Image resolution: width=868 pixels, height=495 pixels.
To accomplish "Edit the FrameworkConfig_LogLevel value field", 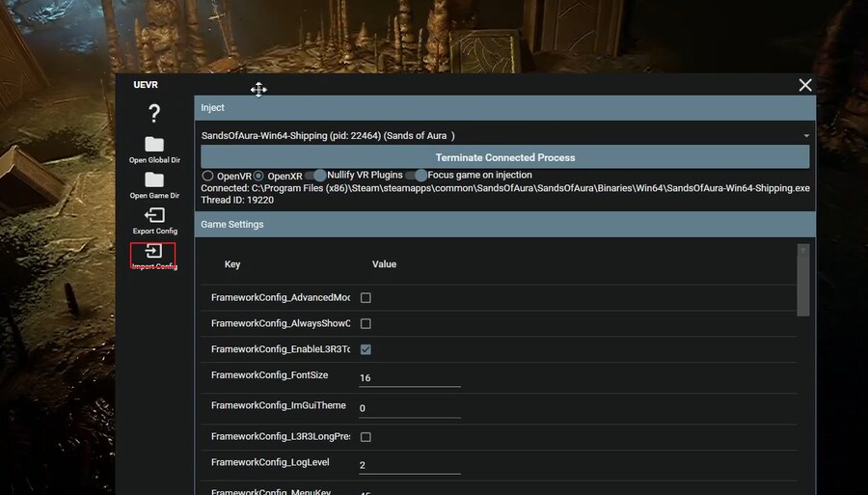I will (410, 465).
